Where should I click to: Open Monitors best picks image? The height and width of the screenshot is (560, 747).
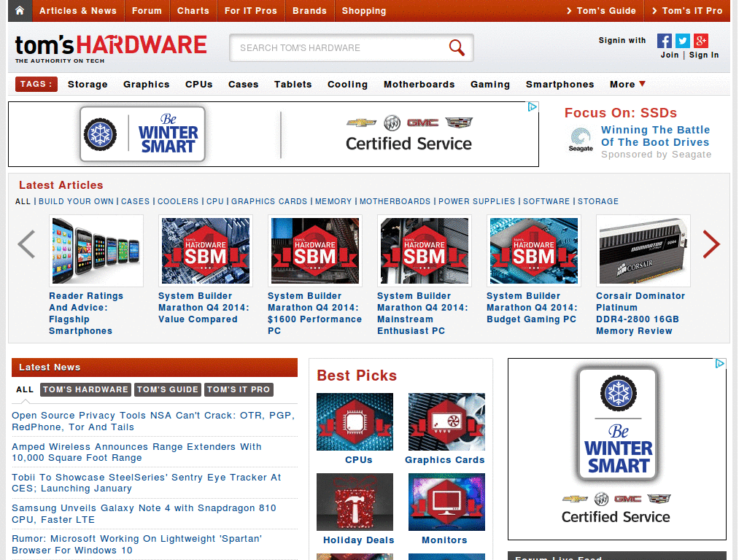coord(447,502)
